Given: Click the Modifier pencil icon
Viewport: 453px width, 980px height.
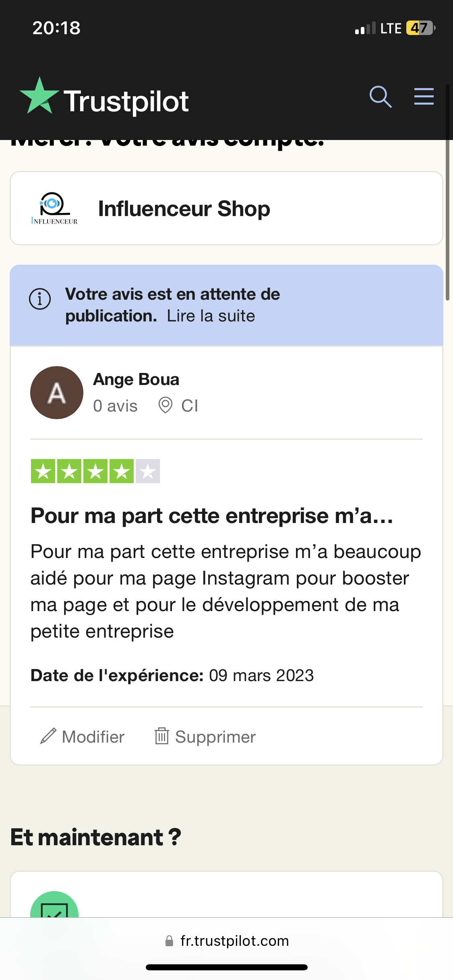Looking at the screenshot, I should pos(48,736).
